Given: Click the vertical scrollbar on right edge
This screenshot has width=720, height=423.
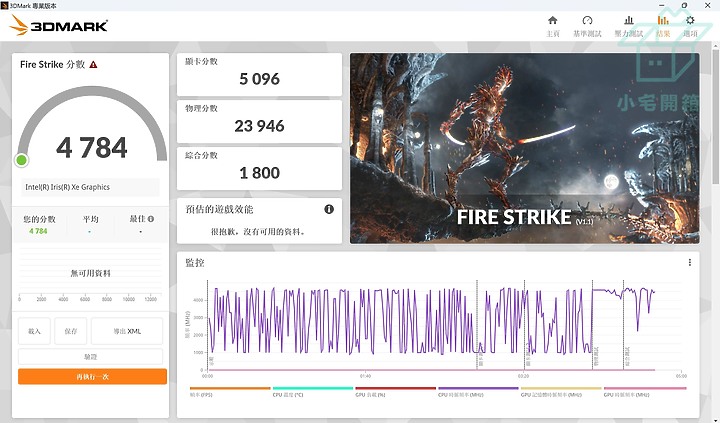Looking at the screenshot, I should tap(715, 115).
